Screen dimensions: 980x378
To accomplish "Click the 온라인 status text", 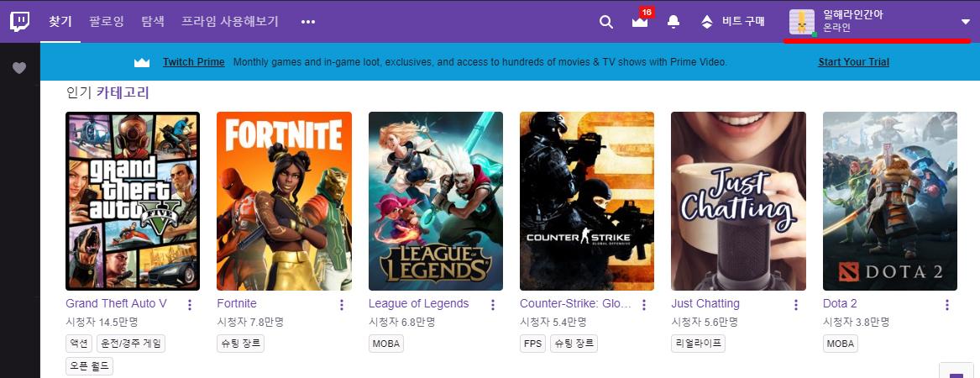I will [837, 29].
